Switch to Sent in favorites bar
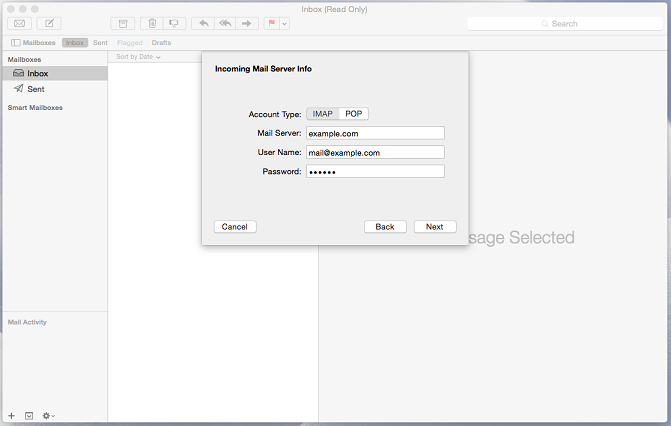 click(x=100, y=43)
